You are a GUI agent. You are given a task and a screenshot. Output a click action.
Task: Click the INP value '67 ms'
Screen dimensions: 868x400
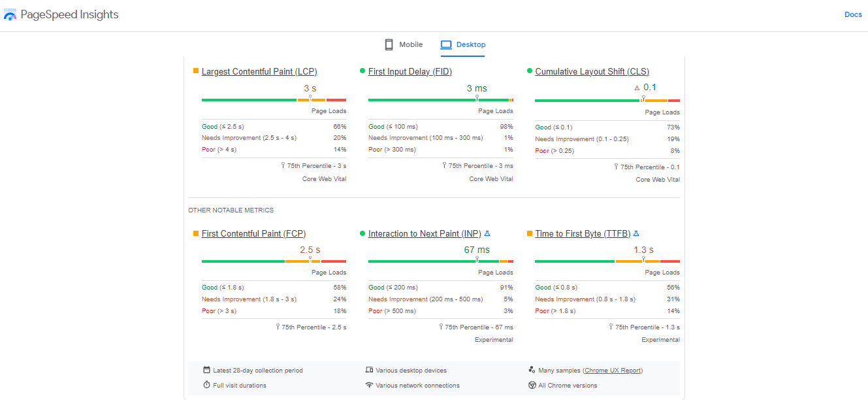pos(477,250)
